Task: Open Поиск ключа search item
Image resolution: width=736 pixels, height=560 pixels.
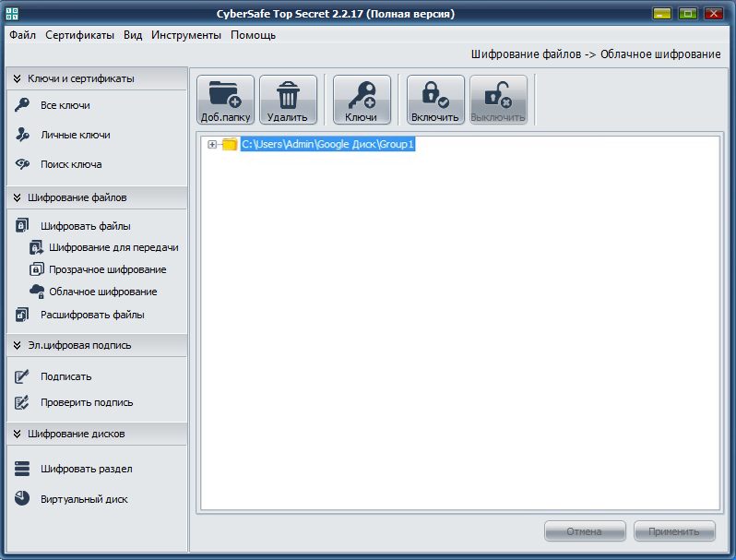Action: point(71,164)
